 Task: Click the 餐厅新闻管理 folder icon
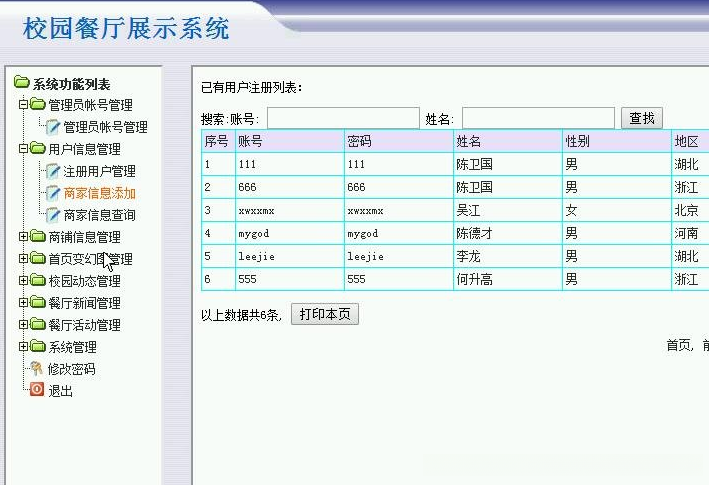[x=38, y=302]
